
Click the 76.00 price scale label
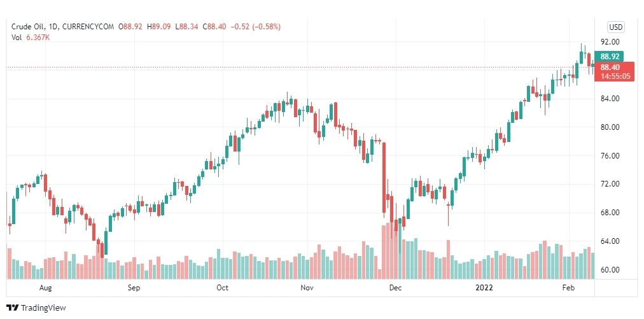point(610,156)
